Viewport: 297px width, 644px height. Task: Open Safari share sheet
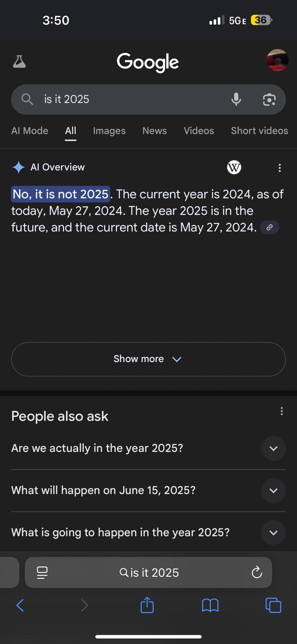click(x=147, y=605)
